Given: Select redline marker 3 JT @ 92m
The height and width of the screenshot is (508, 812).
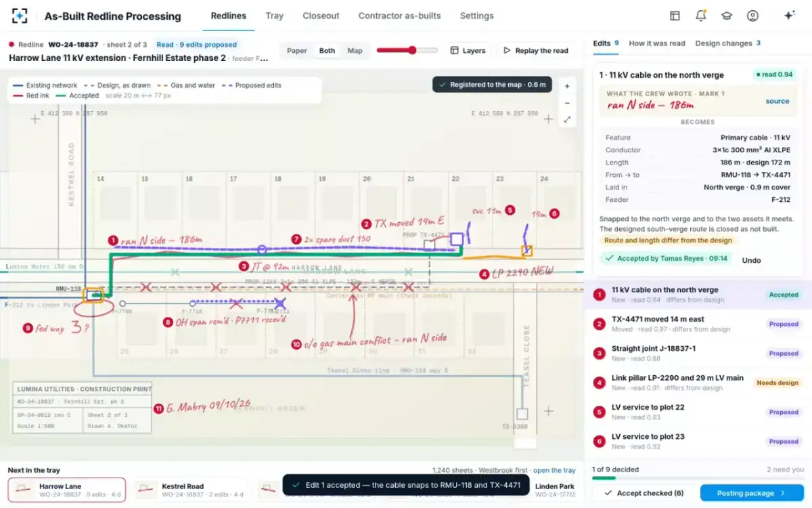Looking at the screenshot, I should click(x=244, y=266).
